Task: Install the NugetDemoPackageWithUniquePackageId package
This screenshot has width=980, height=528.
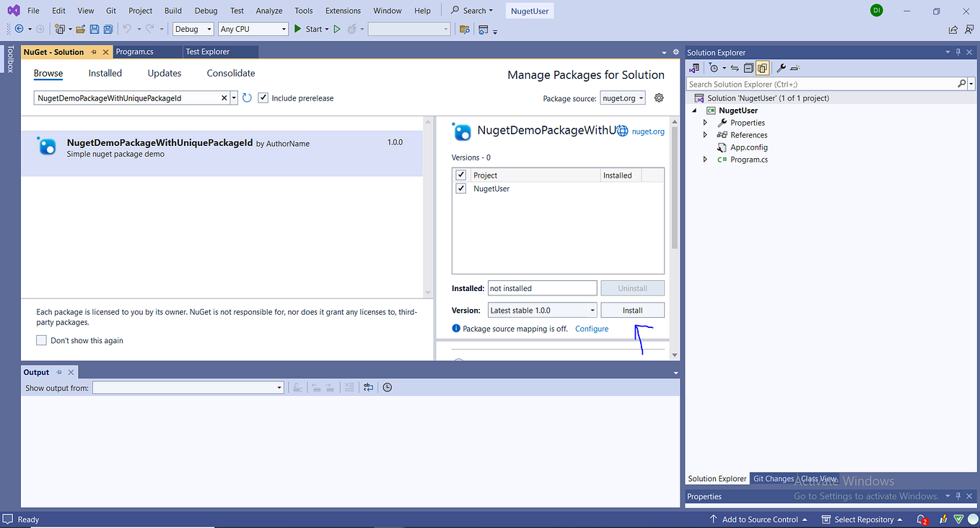Action: coord(632,310)
